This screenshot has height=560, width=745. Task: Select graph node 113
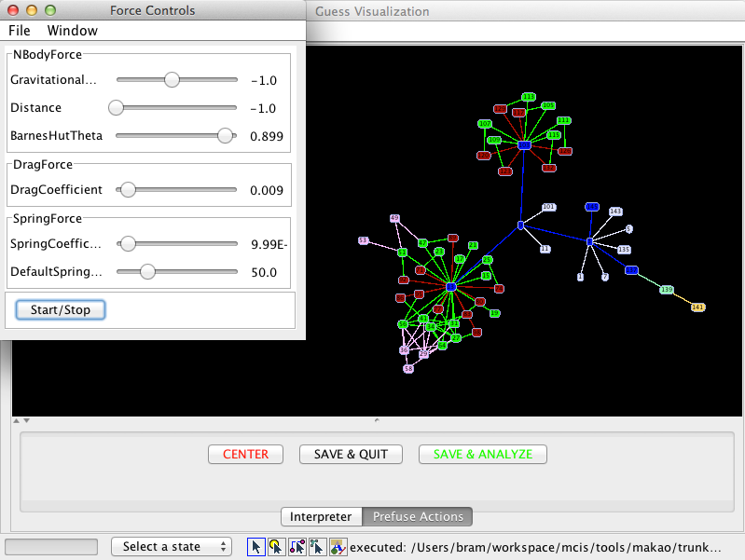[x=529, y=97]
